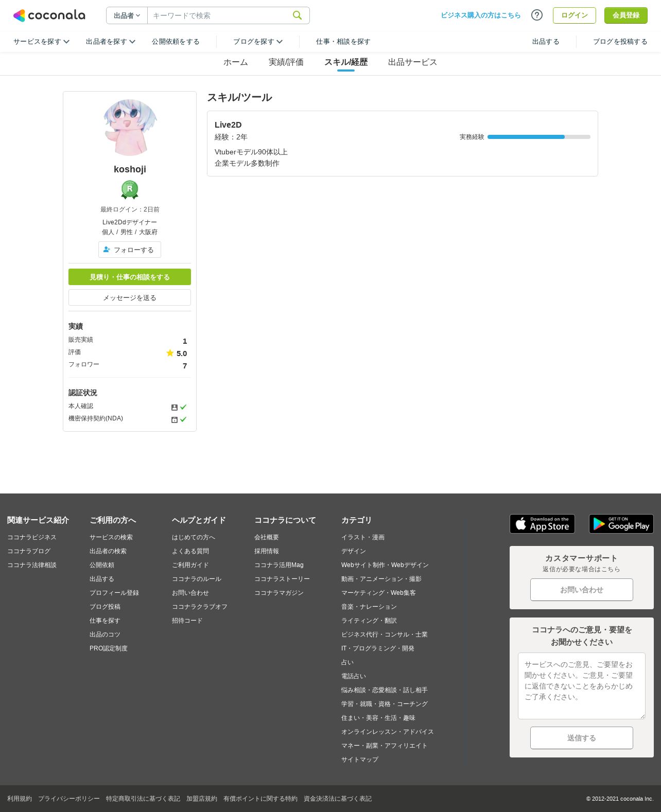
Task: Follow koshoji with フォローする button
Action: click(130, 250)
